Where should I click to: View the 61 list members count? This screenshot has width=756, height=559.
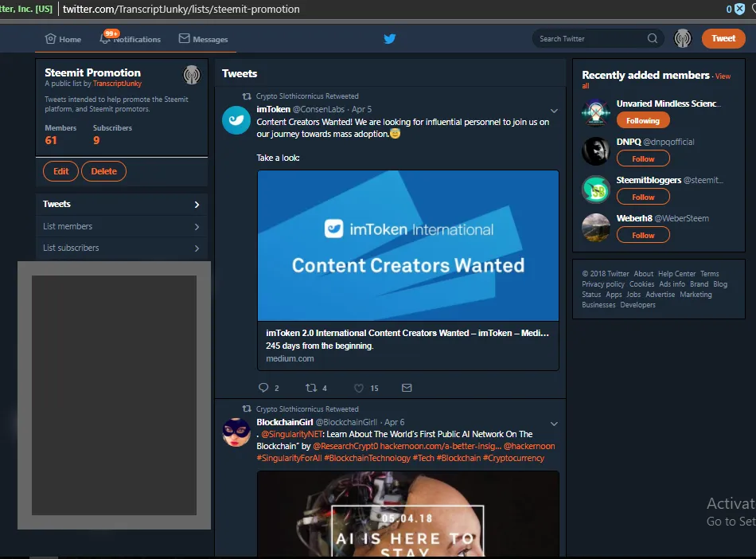[51, 140]
